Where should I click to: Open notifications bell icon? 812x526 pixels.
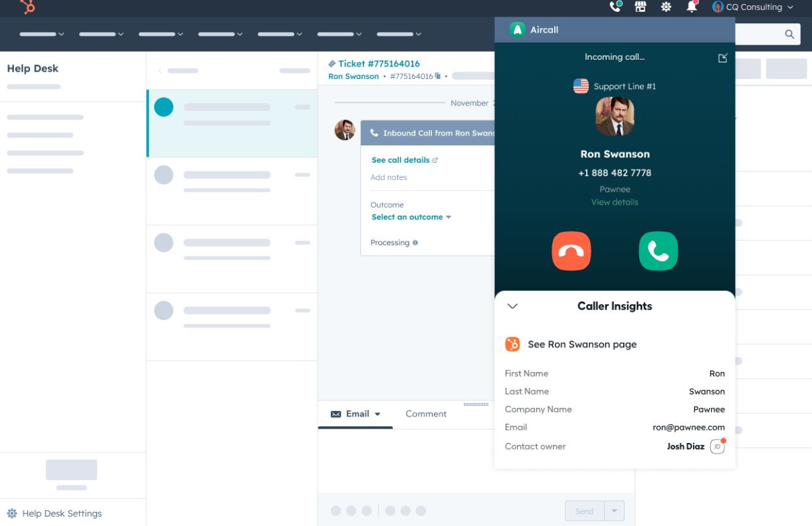point(692,7)
